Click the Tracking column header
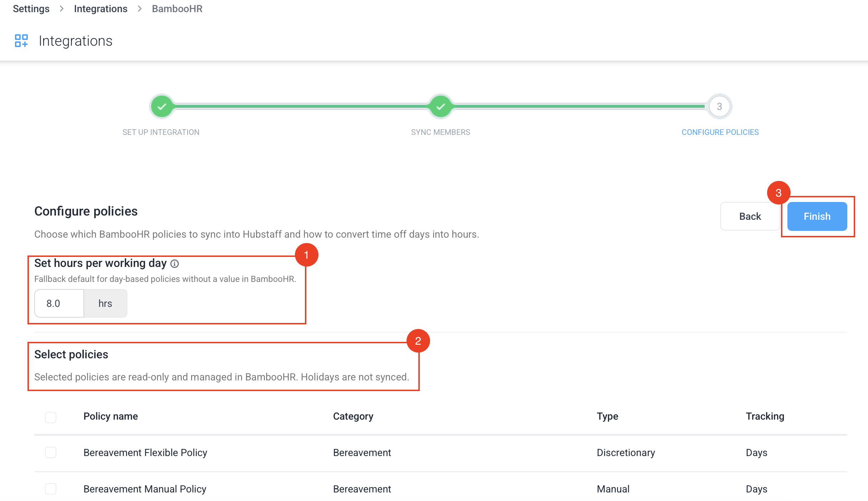Image resolution: width=868 pixels, height=501 pixels. tap(765, 416)
